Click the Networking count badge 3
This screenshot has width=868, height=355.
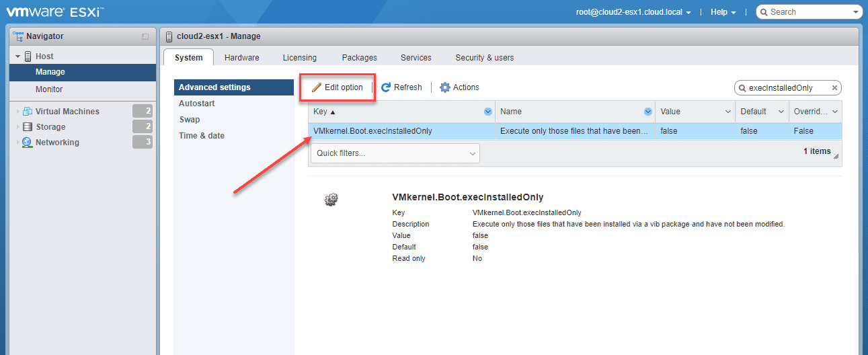(143, 143)
